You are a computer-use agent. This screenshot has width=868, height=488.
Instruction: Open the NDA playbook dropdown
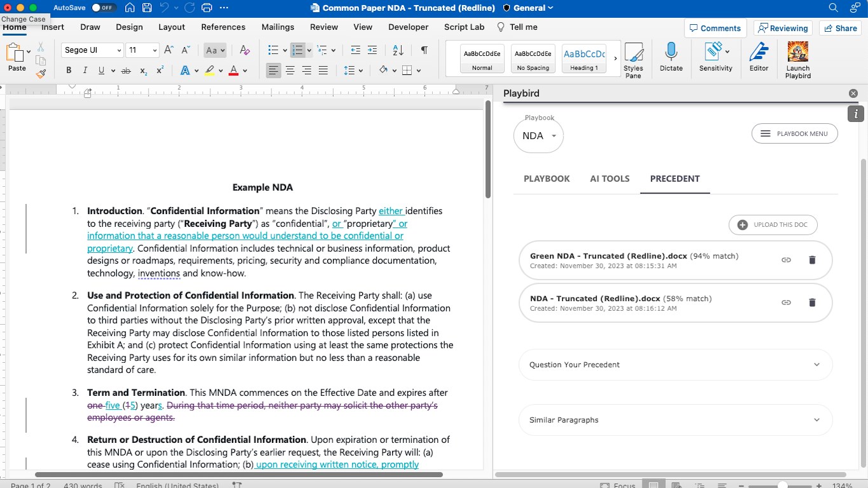538,136
